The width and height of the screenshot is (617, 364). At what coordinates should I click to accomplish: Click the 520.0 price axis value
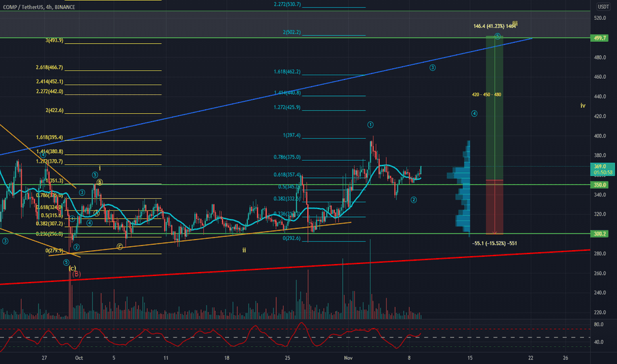pyautogui.click(x=600, y=18)
